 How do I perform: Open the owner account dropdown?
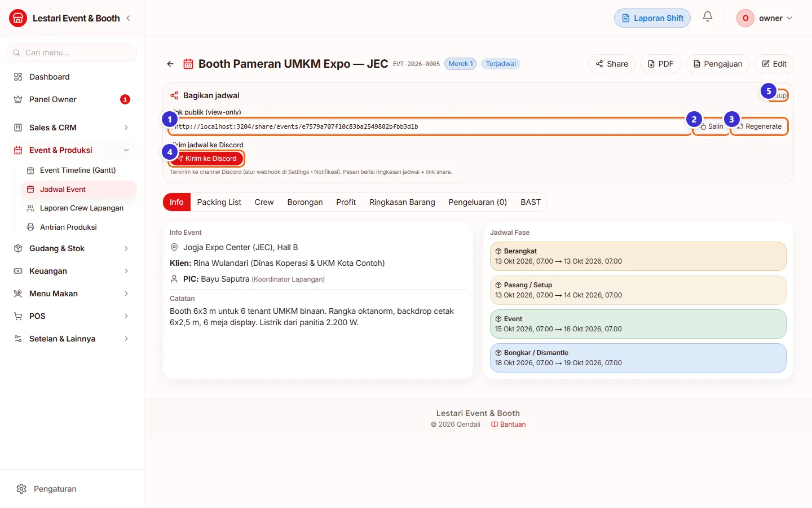point(765,18)
